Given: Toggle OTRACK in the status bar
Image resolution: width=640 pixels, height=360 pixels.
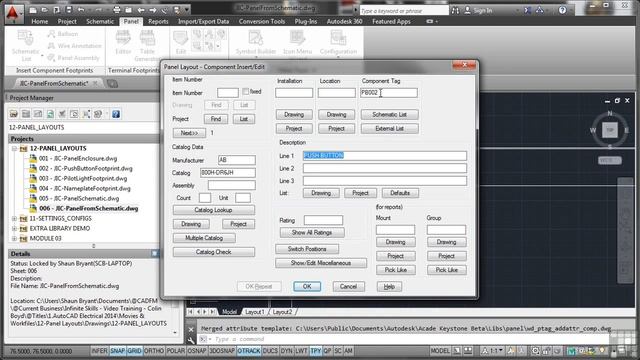Looking at the screenshot, I should pyautogui.click(x=249, y=351).
